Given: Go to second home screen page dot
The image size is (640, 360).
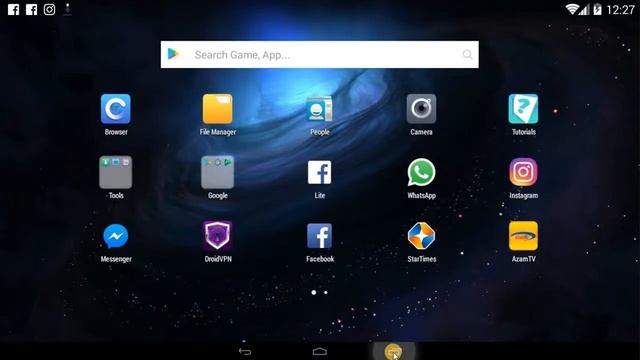Looking at the screenshot, I should [x=326, y=292].
